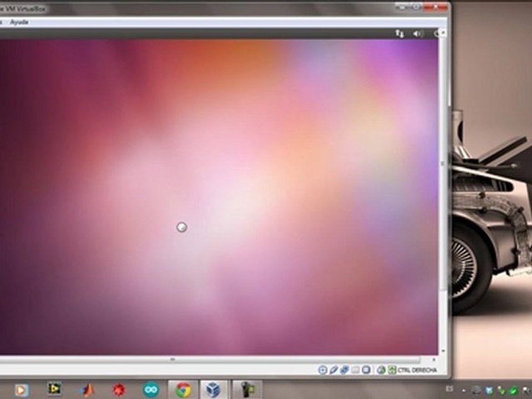Maximize the VirtualBox VM window
Screen dimensions: 532x399
pyautogui.click(x=416, y=7)
